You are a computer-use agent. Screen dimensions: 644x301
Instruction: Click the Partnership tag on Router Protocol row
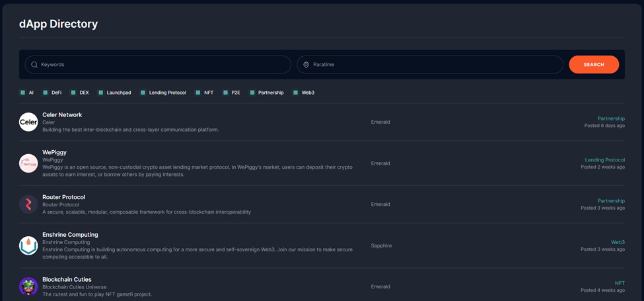point(611,200)
